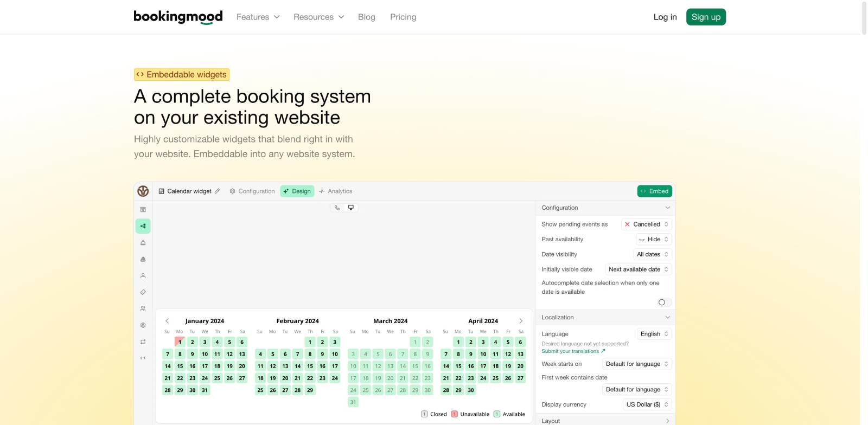The width and height of the screenshot is (868, 425).
Task: Click the January 2024 month heading
Action: click(205, 321)
